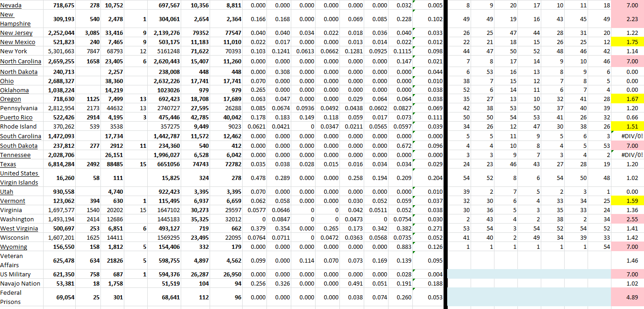Open the West Virginia link
The height and width of the screenshot is (309, 644).
(x=18, y=229)
